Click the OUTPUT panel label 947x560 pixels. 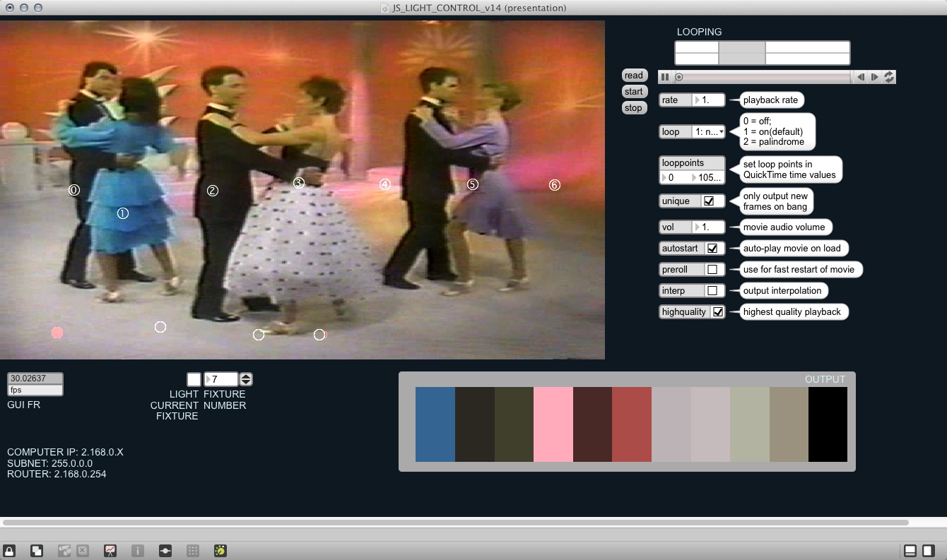pyautogui.click(x=825, y=379)
